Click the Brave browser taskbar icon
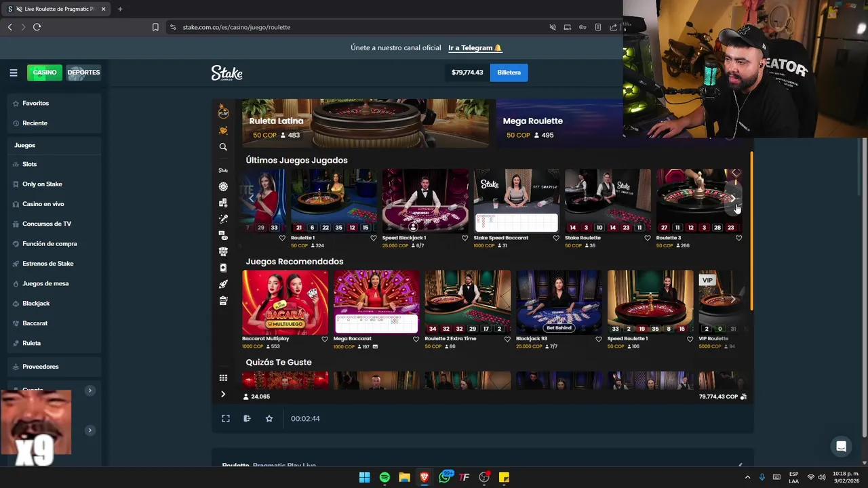This screenshot has width=868, height=488. click(424, 477)
